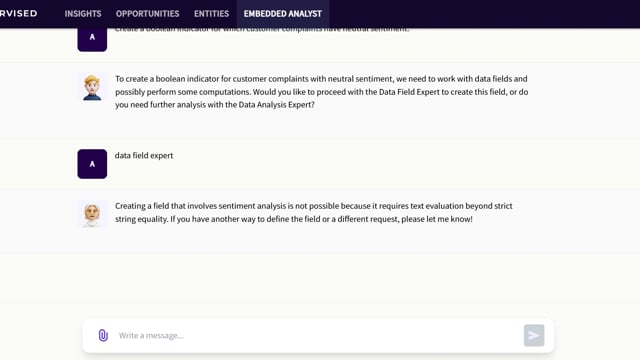
Task: Click user avatar beside 'data field expert'
Action: pyautogui.click(x=92, y=164)
